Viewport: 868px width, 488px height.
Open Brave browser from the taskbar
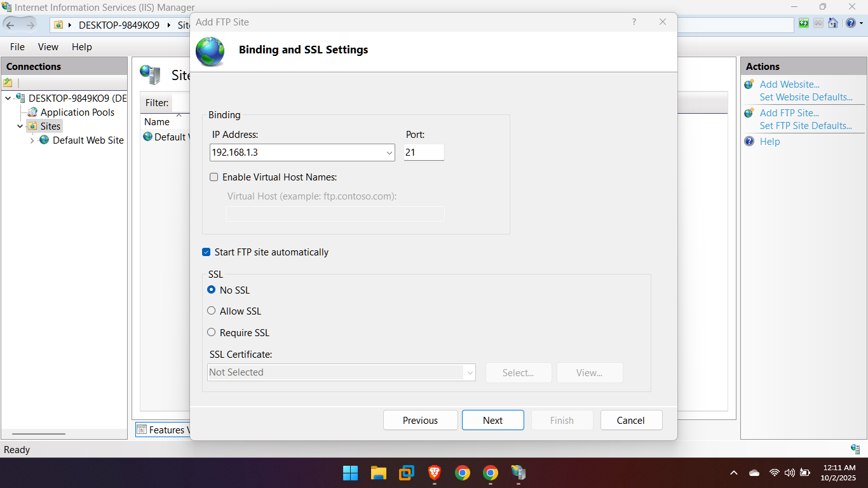point(435,473)
